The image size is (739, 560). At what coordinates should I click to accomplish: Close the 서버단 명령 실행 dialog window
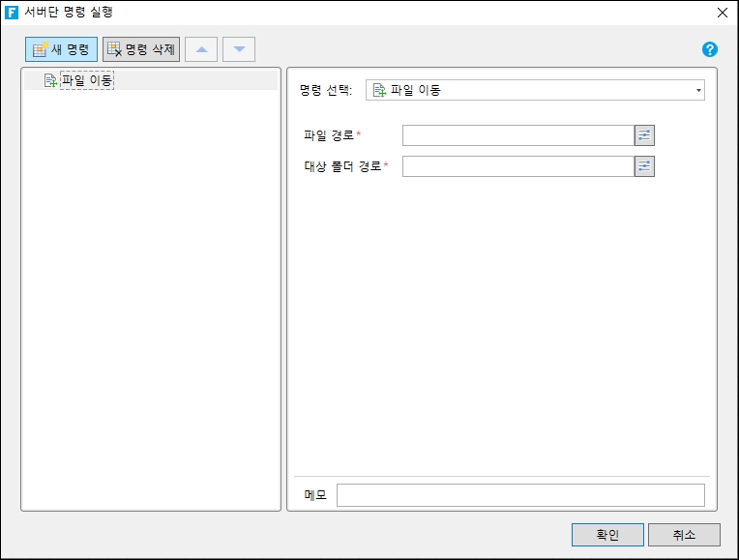click(722, 13)
